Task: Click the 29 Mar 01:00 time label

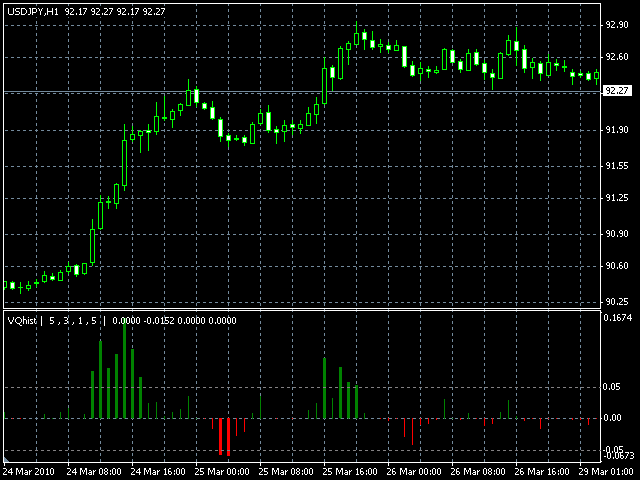Action: click(606, 472)
